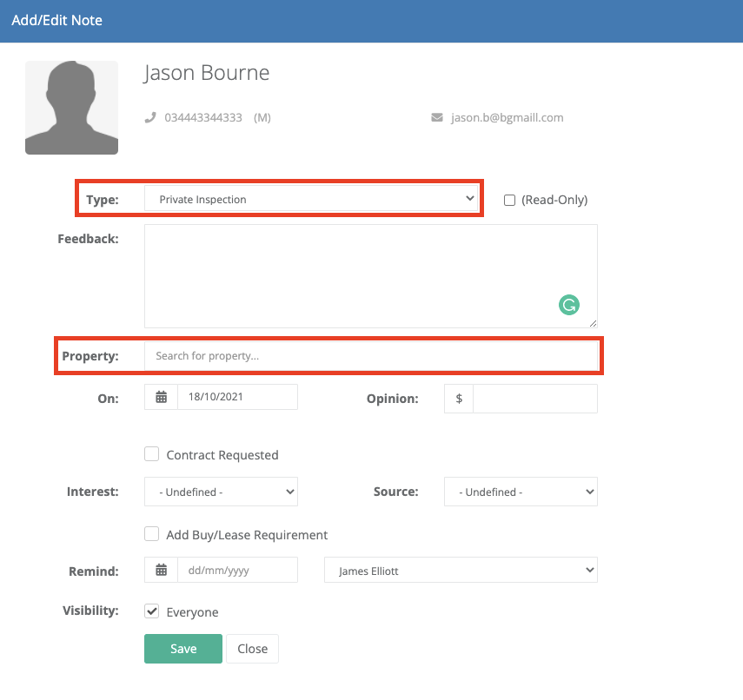This screenshot has height=700, width=743.
Task: Open the calendar icon beside On date
Action: [x=161, y=397]
